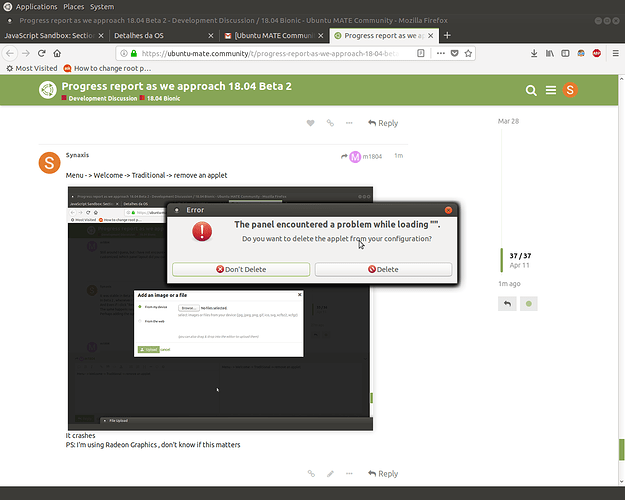Close the Error dialog window
Viewport: 625px width, 500px height.
[x=448, y=210]
